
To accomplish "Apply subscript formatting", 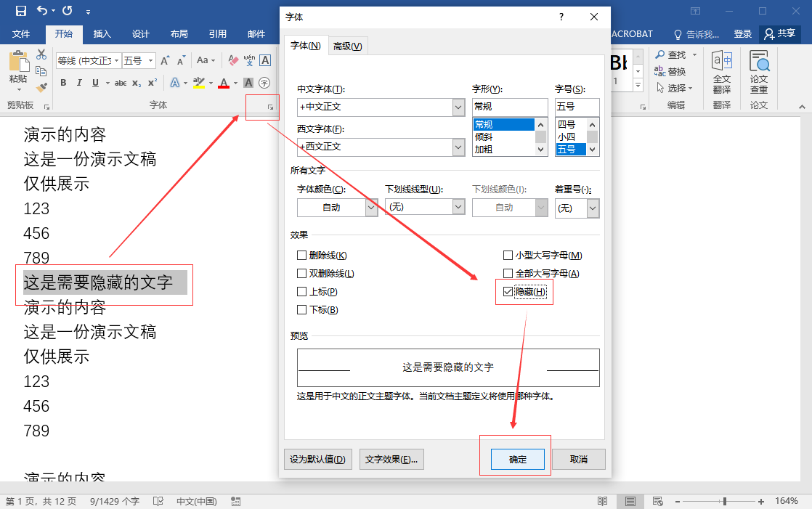I will click(x=137, y=83).
